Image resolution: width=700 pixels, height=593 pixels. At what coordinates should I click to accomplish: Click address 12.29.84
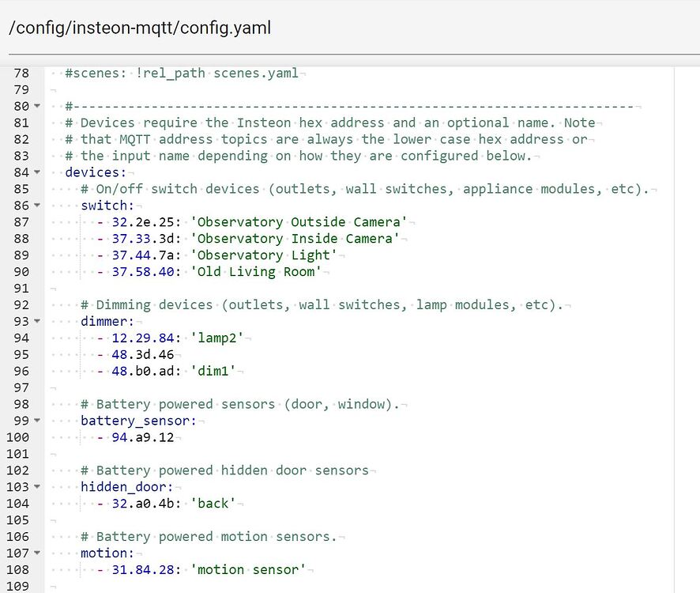click(143, 338)
